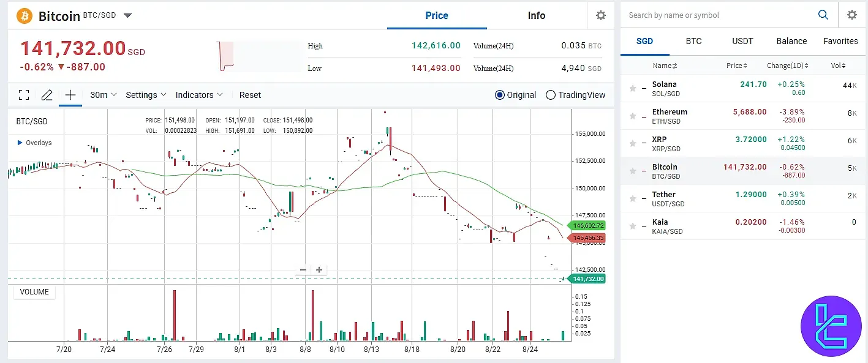The image size is (868, 363).
Task: Click the search magnifier icon
Action: pos(823,15)
